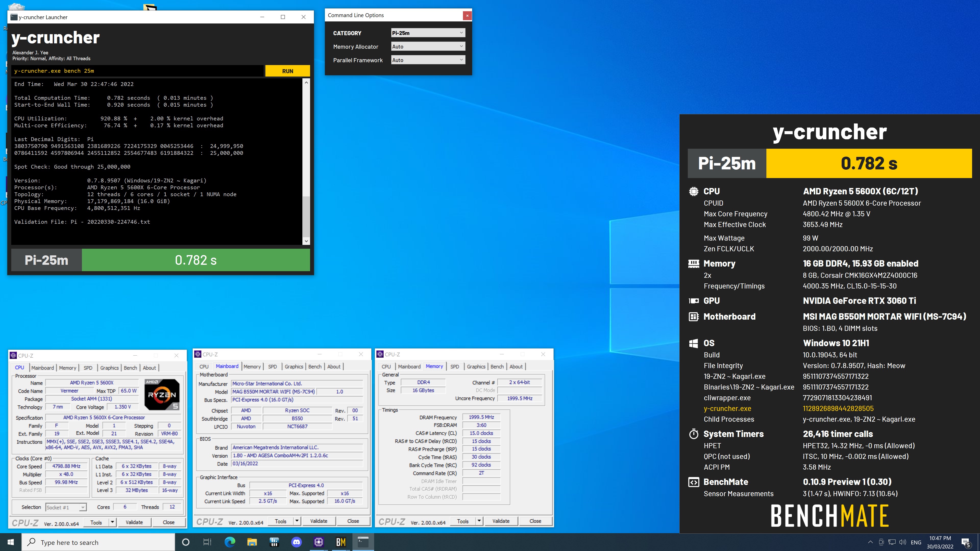
Task: Click Validate in CPU-Z Memory window
Action: coord(501,521)
